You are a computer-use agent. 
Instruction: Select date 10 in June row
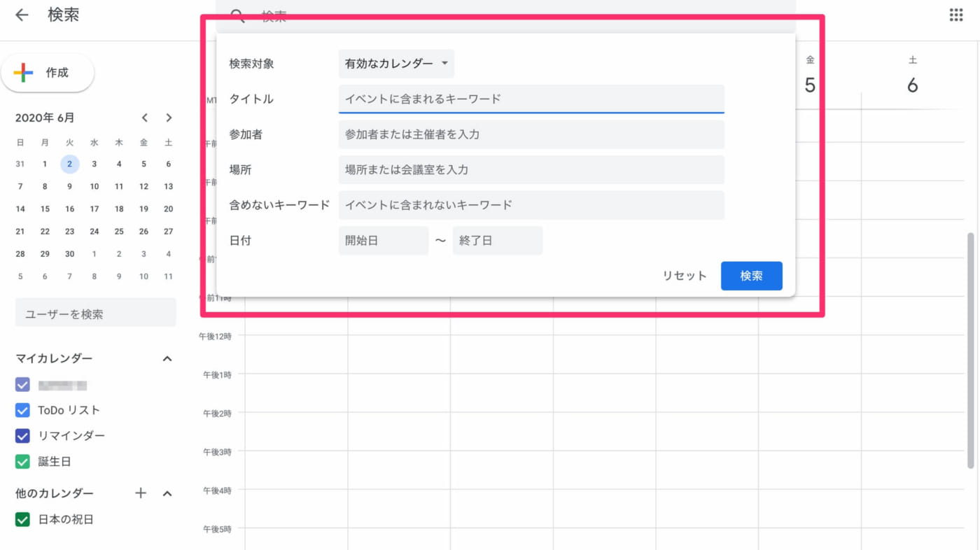click(94, 187)
